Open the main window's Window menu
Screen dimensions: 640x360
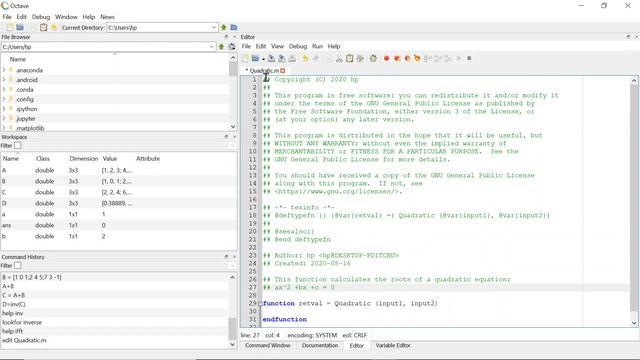(66, 17)
